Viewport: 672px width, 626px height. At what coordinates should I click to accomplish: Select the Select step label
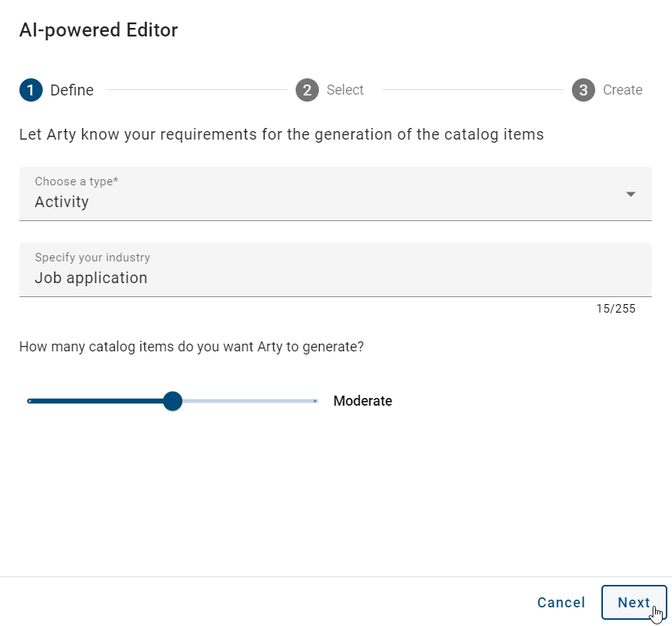click(x=345, y=90)
